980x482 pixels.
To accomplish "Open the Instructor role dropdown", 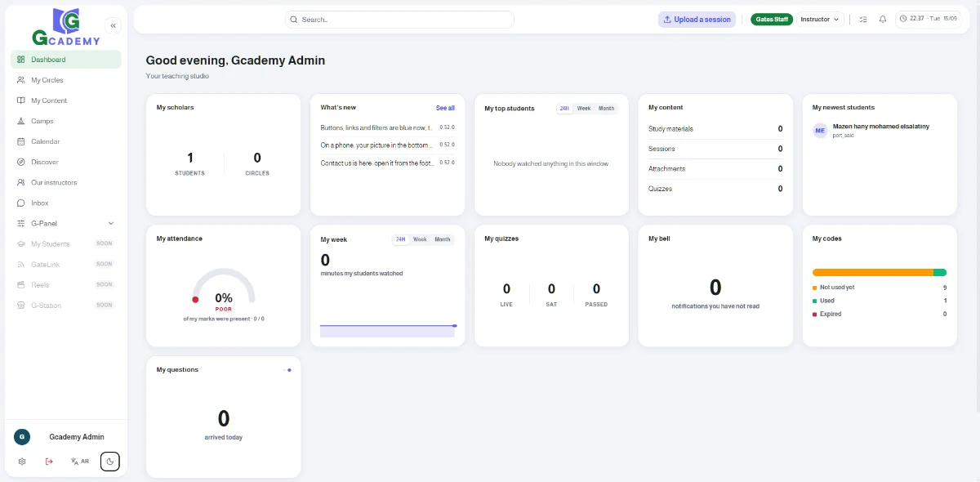I will (820, 20).
